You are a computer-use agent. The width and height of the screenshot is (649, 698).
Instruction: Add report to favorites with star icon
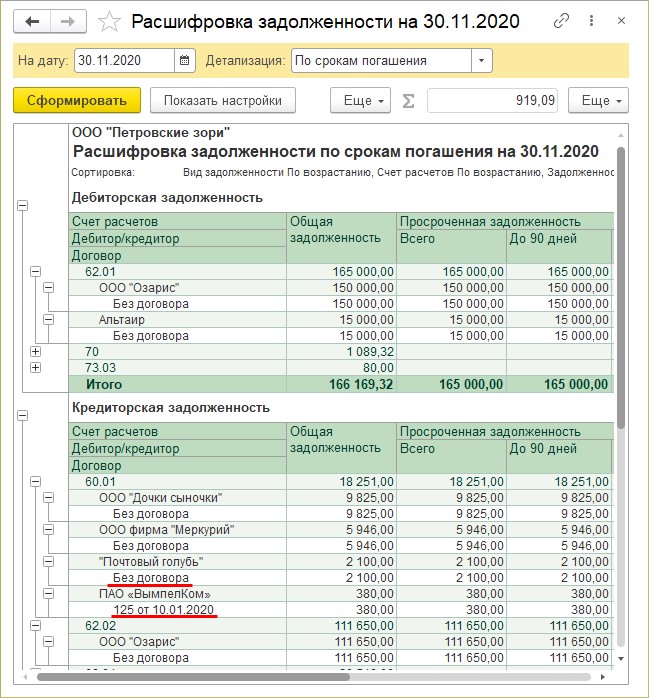(x=110, y=21)
